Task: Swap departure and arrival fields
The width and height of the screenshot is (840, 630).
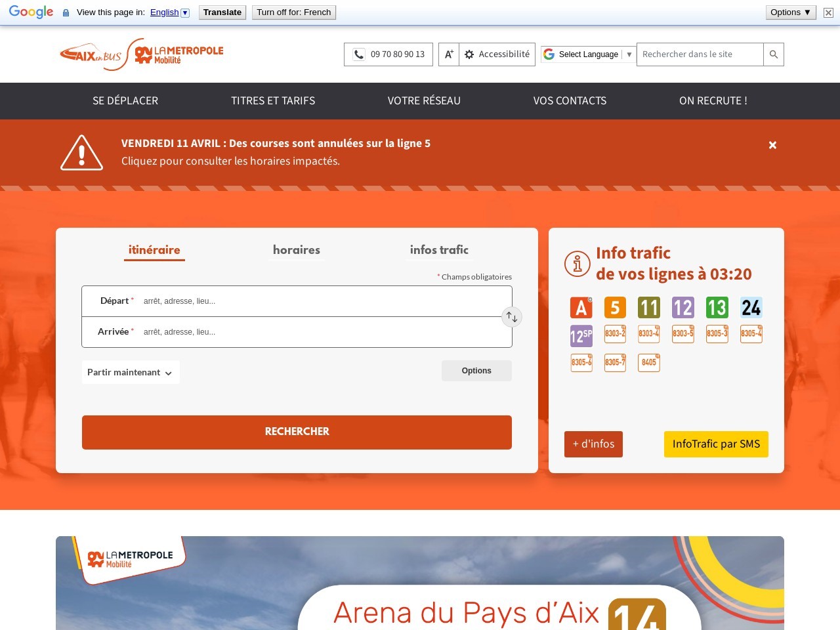Action: point(512,317)
